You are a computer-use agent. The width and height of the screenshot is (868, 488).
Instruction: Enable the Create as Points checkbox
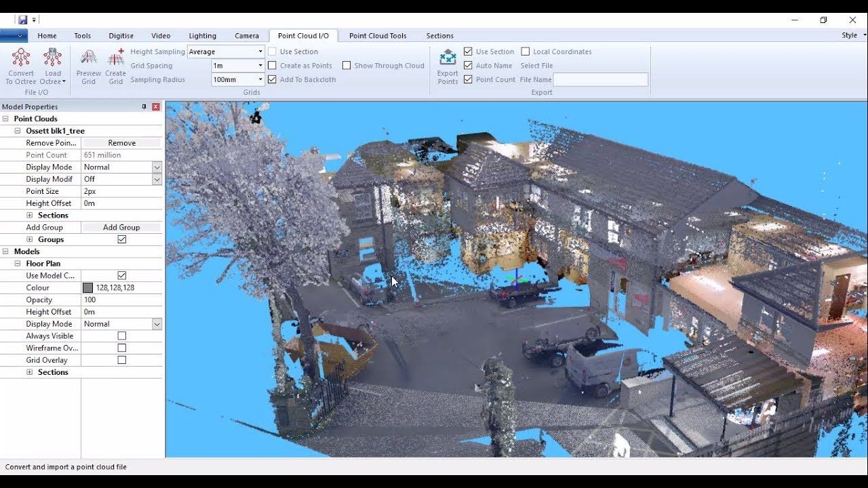coord(273,66)
